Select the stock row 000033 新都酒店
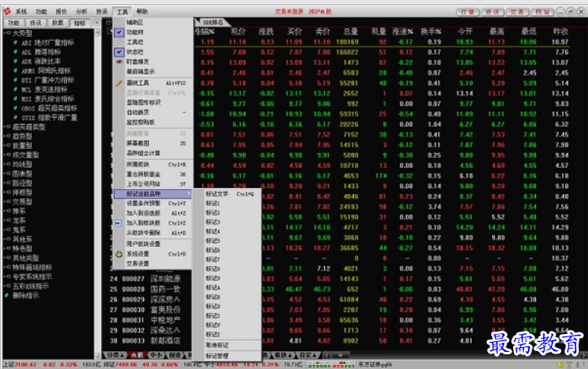The image size is (588, 369). 337,340
